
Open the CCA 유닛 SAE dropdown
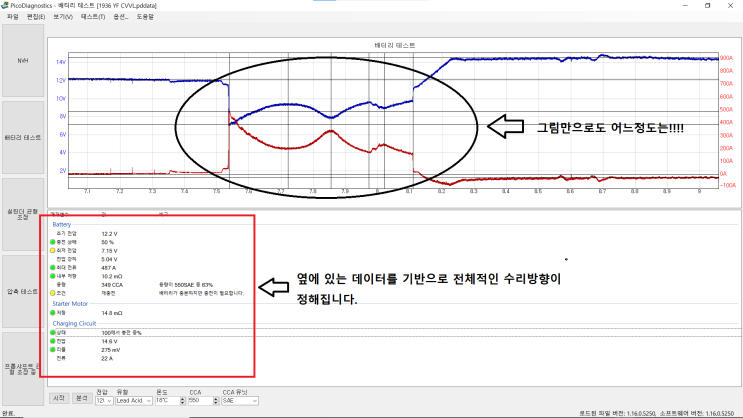click(x=240, y=400)
